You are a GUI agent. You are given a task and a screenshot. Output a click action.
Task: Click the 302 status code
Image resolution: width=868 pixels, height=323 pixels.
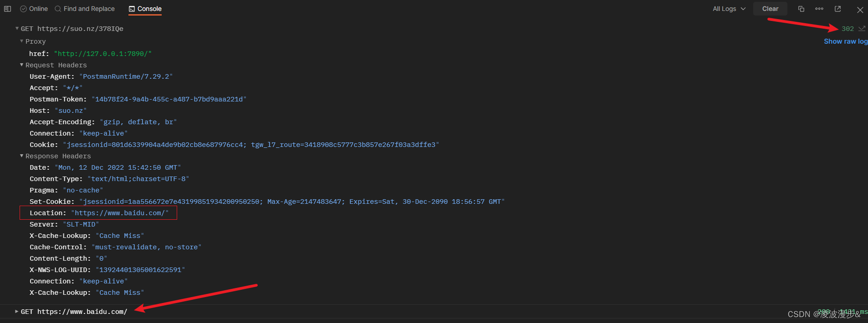click(x=848, y=29)
